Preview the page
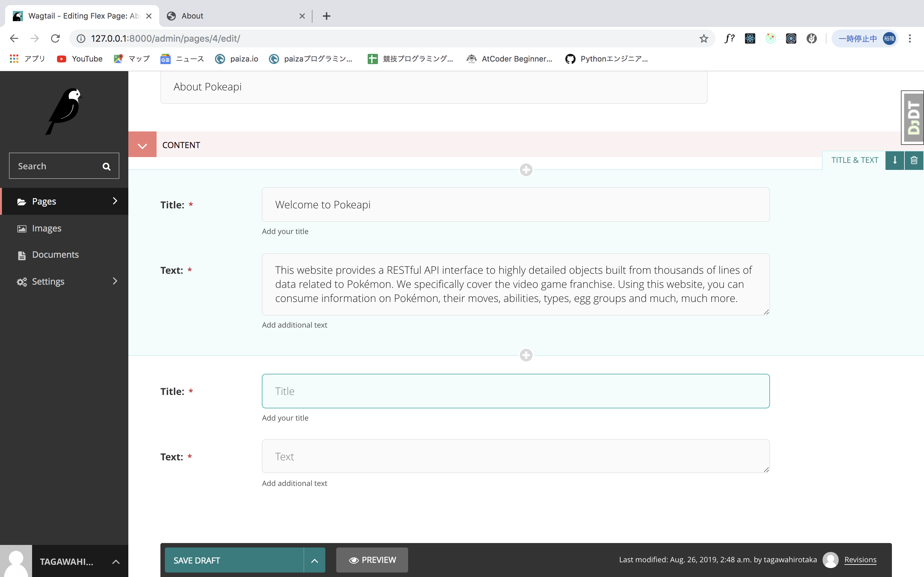924x577 pixels. coord(372,560)
